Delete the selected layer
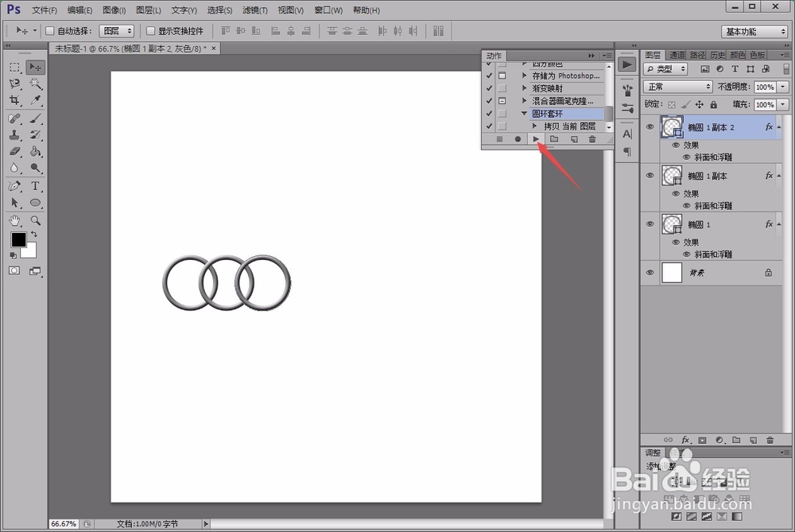Image resolution: width=795 pixels, height=532 pixels. (x=770, y=441)
